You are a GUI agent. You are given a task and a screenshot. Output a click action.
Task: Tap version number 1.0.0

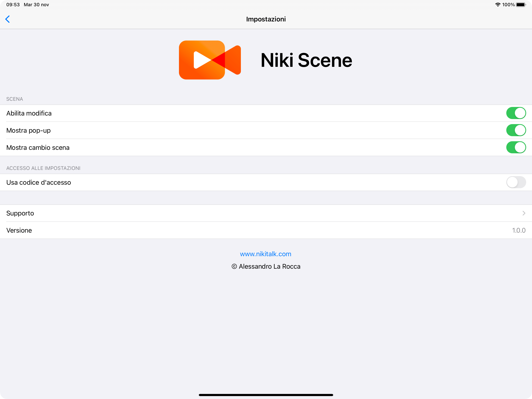pos(519,230)
